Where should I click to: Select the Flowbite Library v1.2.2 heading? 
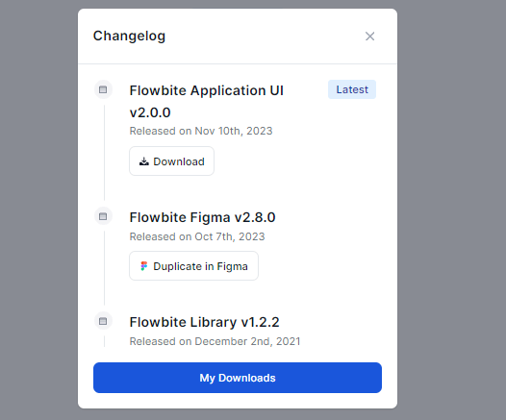tap(204, 322)
